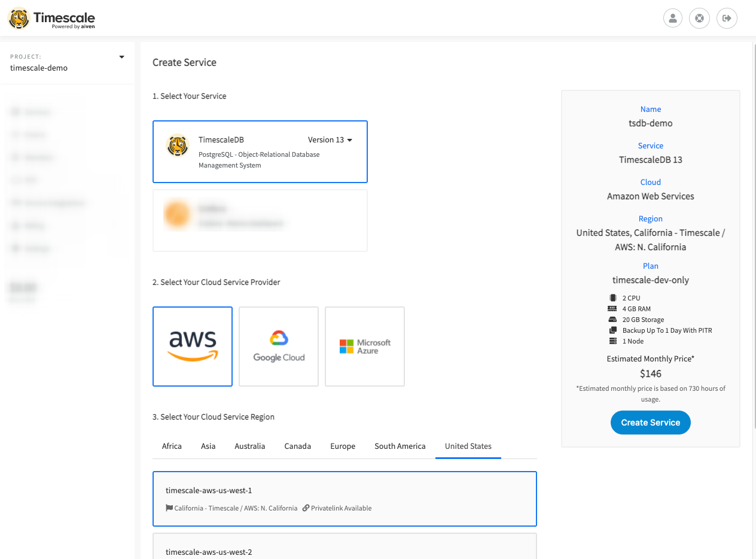Select region timescale-aws-us-west-1
This screenshot has width=756, height=559.
(345, 499)
